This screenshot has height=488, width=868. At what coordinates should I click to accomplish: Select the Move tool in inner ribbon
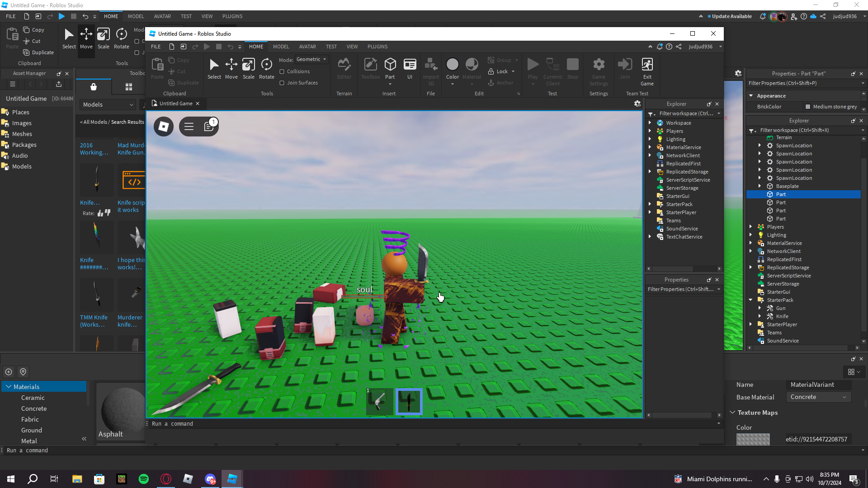click(x=231, y=69)
